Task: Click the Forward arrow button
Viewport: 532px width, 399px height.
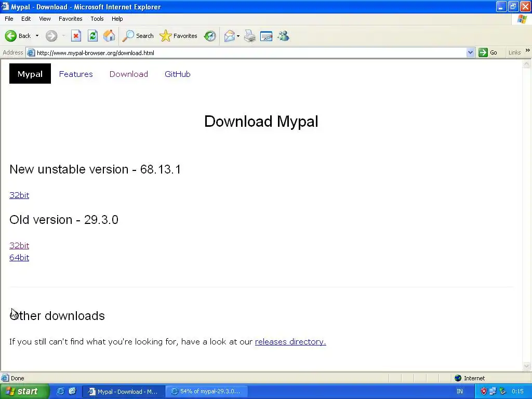Action: [51, 36]
